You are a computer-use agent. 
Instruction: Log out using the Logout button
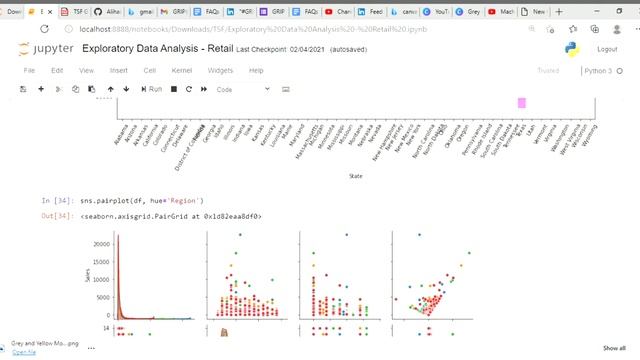(x=607, y=49)
